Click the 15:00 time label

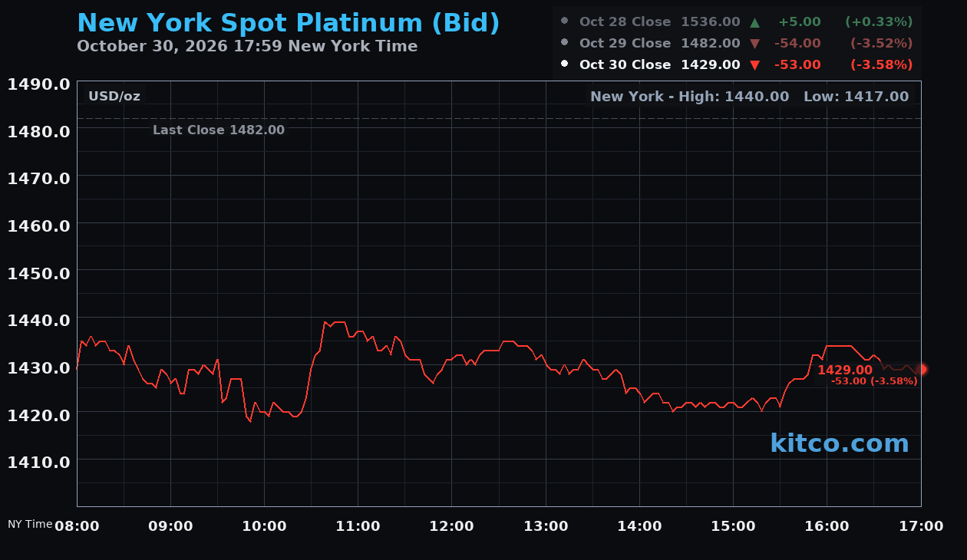click(x=733, y=526)
